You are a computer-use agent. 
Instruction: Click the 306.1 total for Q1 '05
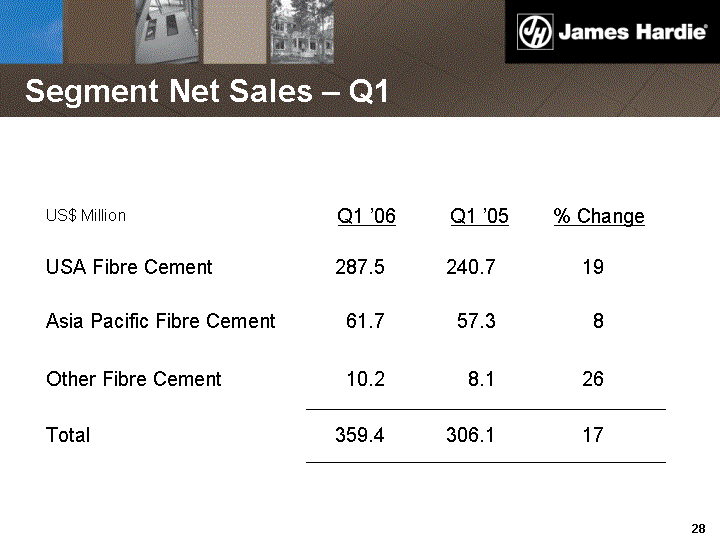coord(470,435)
